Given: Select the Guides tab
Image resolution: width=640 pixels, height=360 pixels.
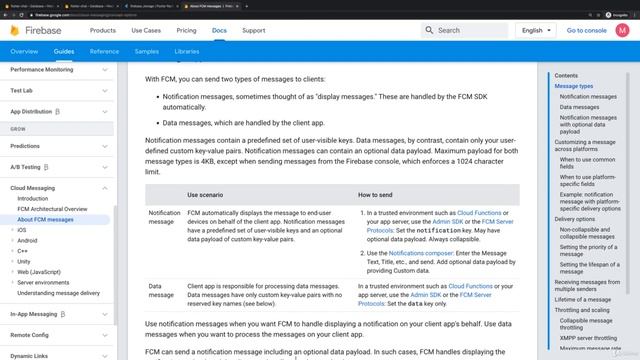Looking at the screenshot, I should click(64, 51).
